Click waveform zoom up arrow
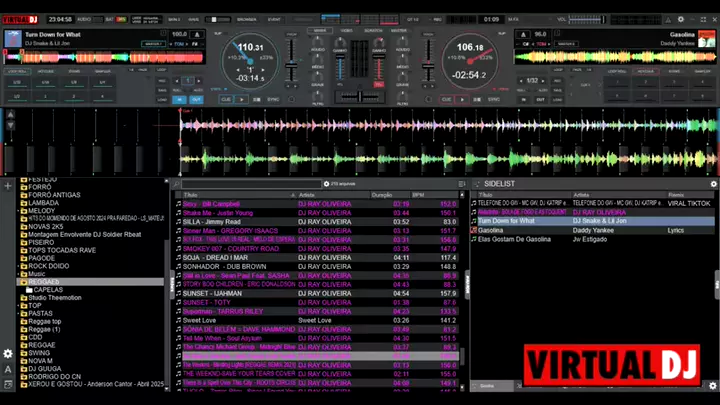Image resolution: width=720 pixels, height=405 pixels. point(11,114)
